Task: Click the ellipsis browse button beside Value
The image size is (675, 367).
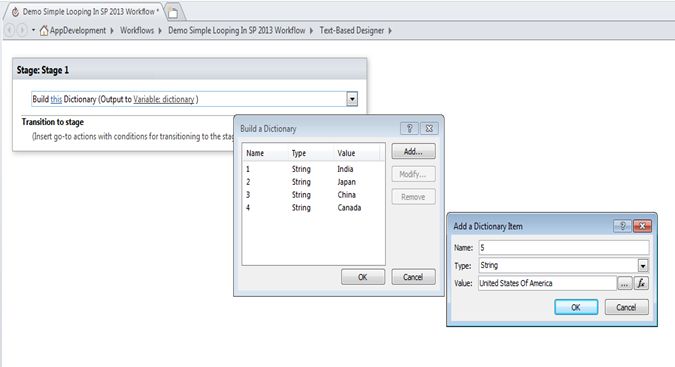Action: 625,283
